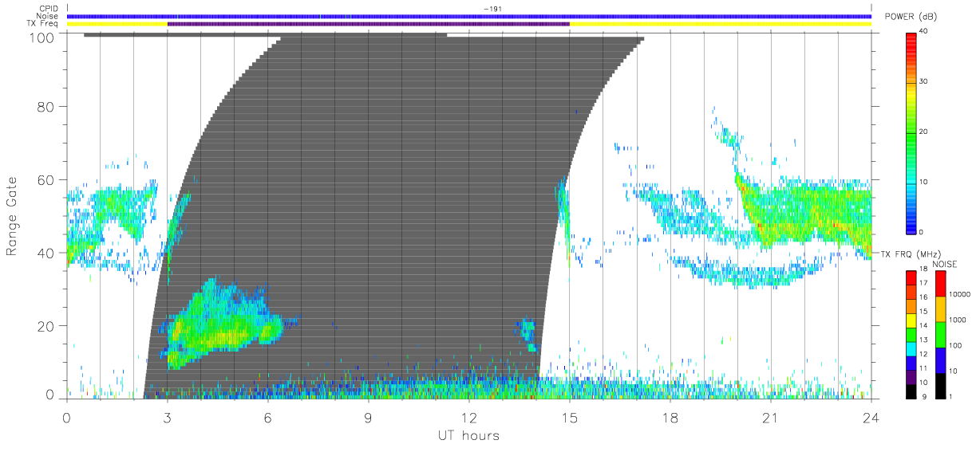Click the "POWER (dB)" legend title

coord(911,17)
